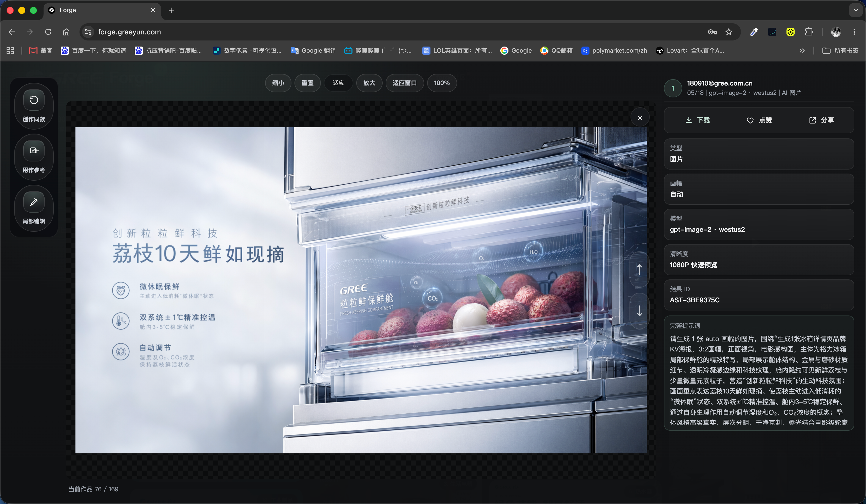866x504 pixels.
Task: Like the image via 点赞 heart
Action: pyautogui.click(x=759, y=120)
